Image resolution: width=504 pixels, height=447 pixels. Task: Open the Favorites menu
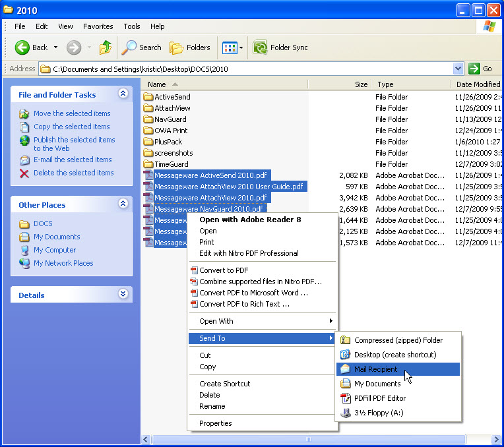point(98,26)
